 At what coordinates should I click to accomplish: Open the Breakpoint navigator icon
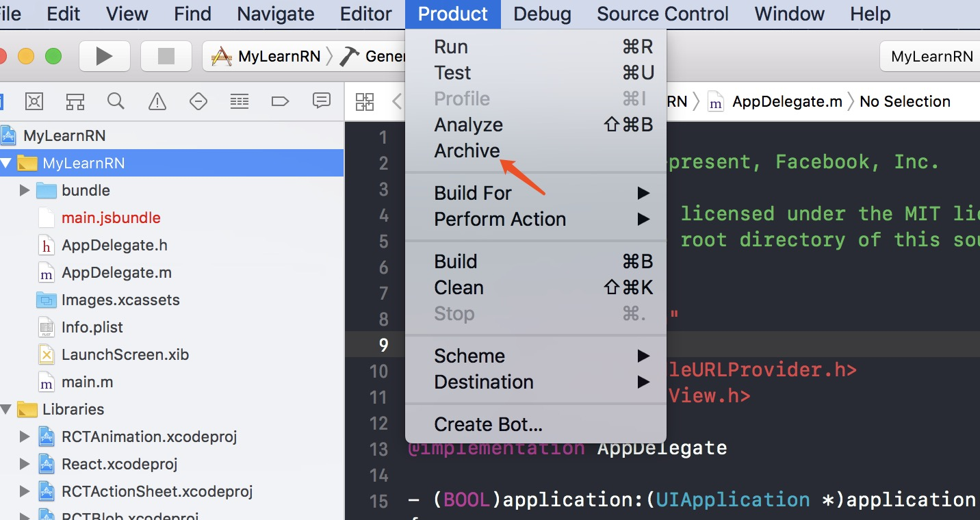[280, 102]
